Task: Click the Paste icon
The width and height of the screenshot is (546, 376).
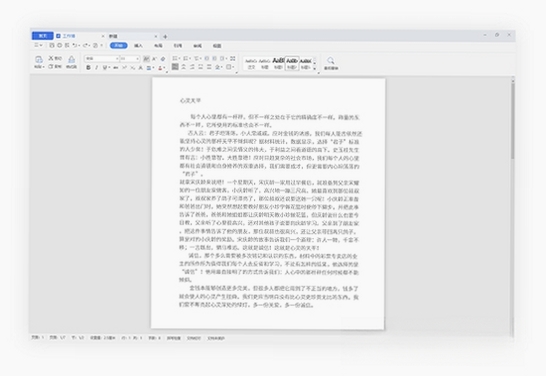Action: (39, 59)
